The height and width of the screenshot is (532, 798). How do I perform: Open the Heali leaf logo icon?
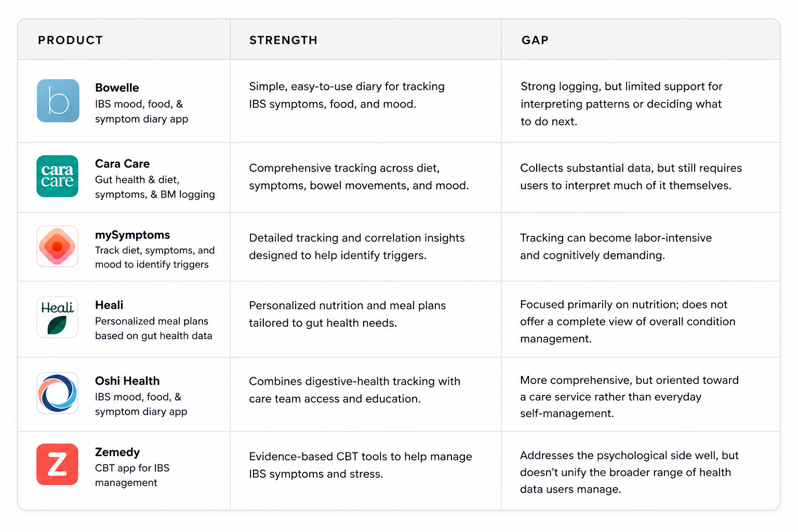[x=58, y=317]
